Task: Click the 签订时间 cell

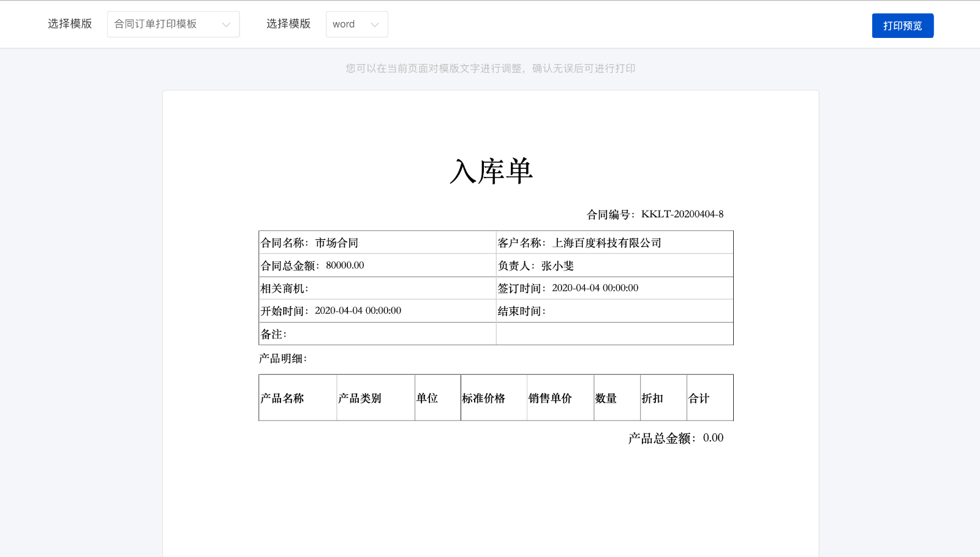Action: point(614,288)
